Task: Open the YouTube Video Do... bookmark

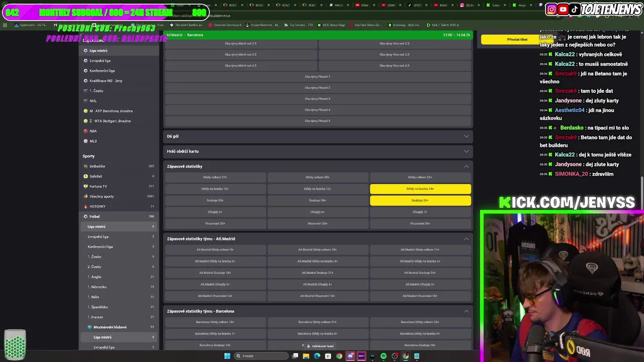Action: 365,25
